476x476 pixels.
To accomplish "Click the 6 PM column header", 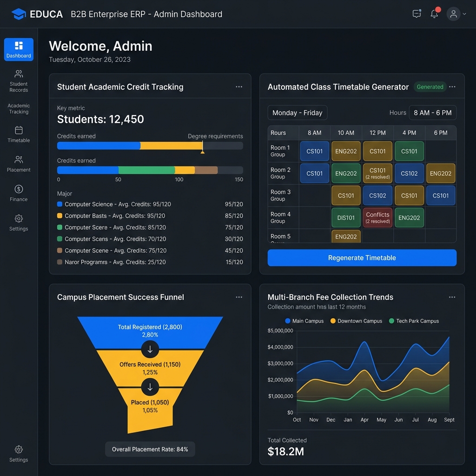I will pos(441,132).
